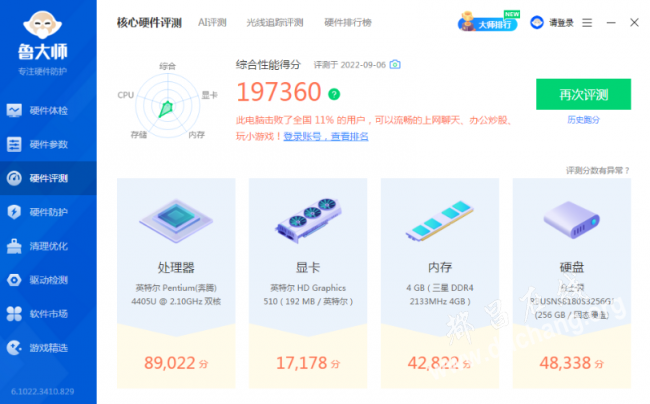Click the 内存 card title
650x404 pixels.
click(440, 268)
